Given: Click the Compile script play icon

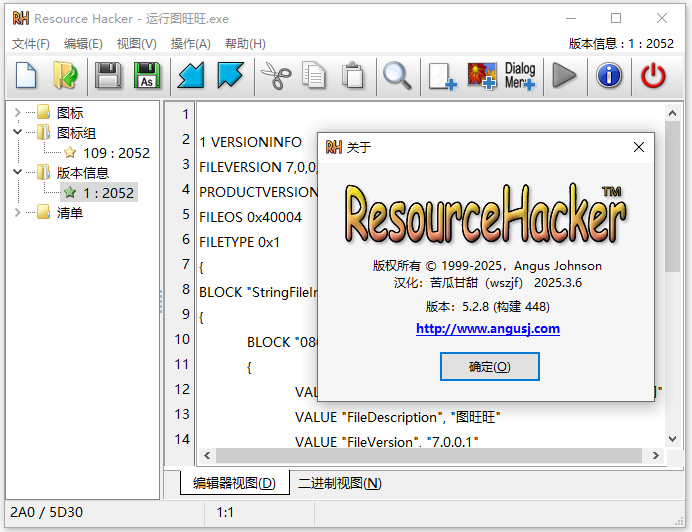Looking at the screenshot, I should pos(564,75).
